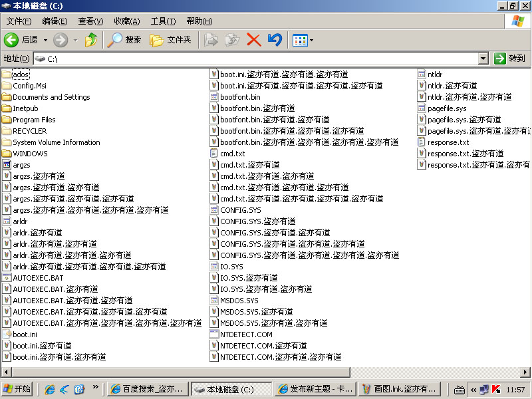Viewport: 532px width, 399px height.
Task: Select the Config.Msi folder
Action: coord(25,86)
